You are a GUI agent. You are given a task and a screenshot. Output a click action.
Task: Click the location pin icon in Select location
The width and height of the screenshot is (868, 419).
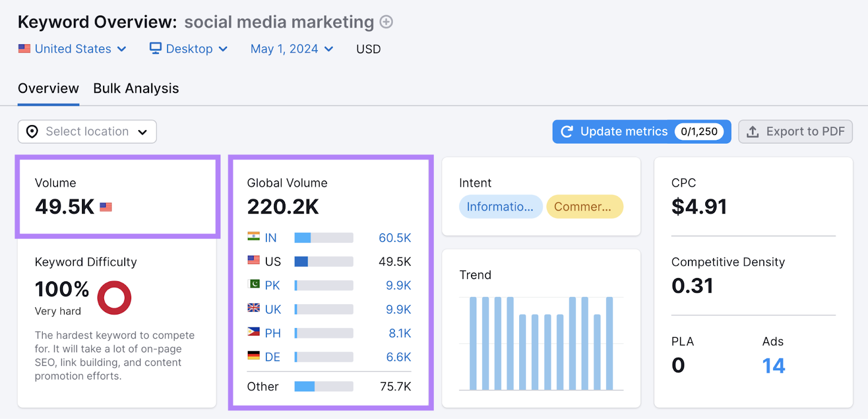[x=32, y=131]
